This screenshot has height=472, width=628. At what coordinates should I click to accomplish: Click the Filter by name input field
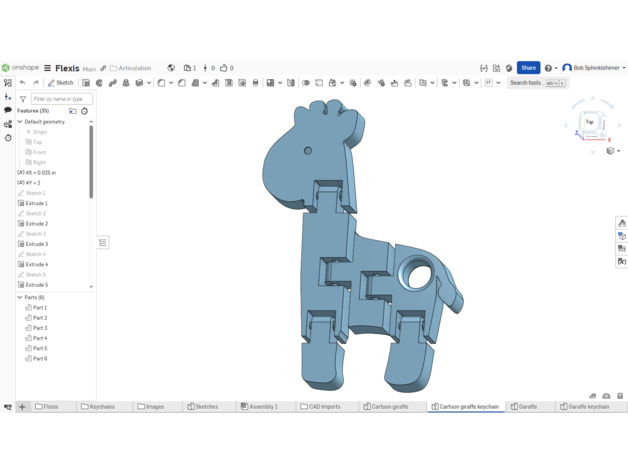click(x=61, y=99)
